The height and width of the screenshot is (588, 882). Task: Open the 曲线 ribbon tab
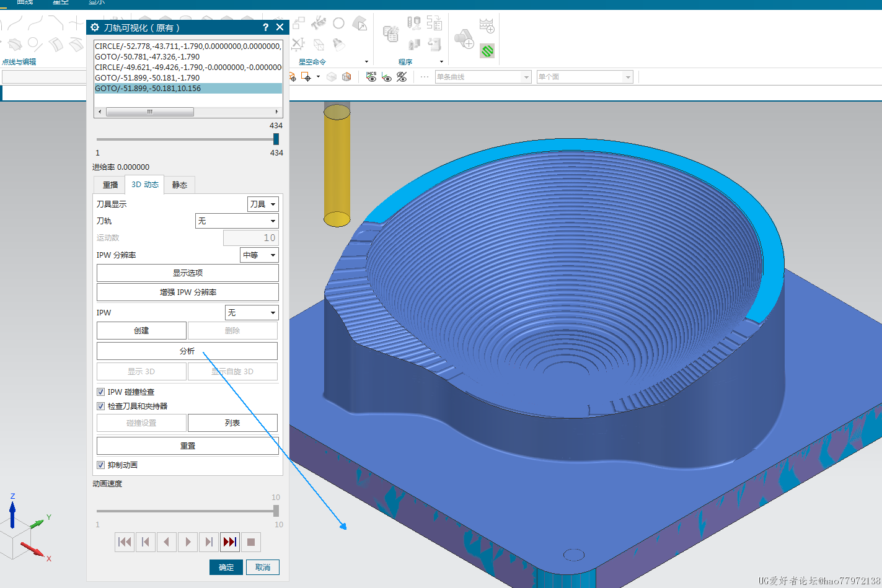pos(25,2)
